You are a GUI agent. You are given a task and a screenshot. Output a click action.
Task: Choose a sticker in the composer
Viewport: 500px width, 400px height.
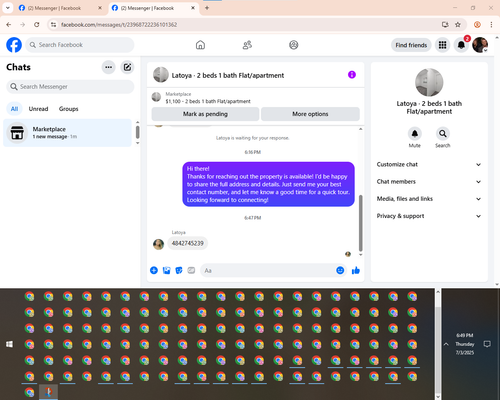179,270
